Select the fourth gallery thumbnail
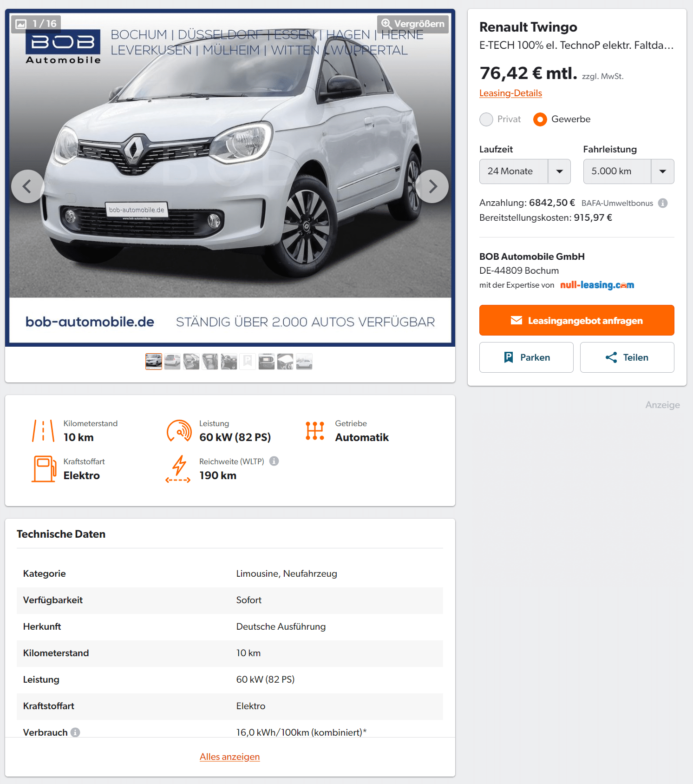The width and height of the screenshot is (693, 784). point(210,361)
